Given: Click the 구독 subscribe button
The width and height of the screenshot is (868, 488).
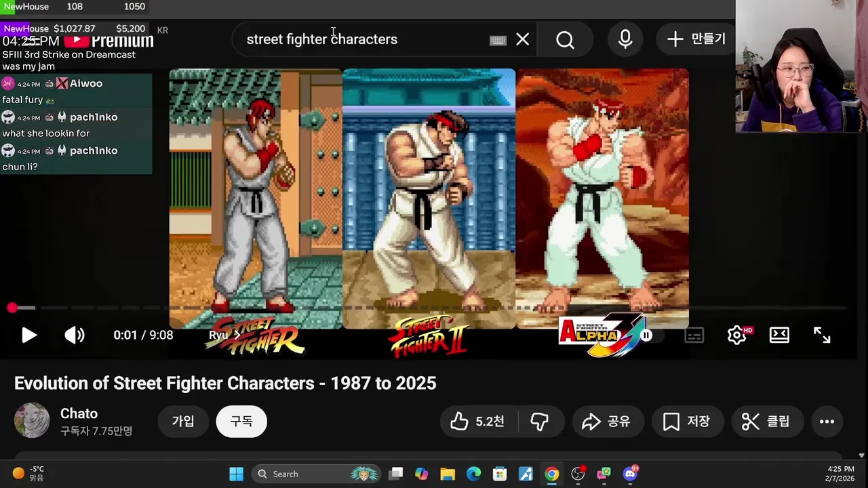Looking at the screenshot, I should [x=241, y=421].
